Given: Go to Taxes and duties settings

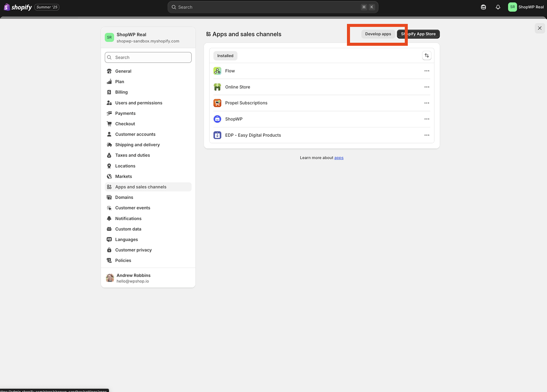Looking at the screenshot, I should coord(148,155).
